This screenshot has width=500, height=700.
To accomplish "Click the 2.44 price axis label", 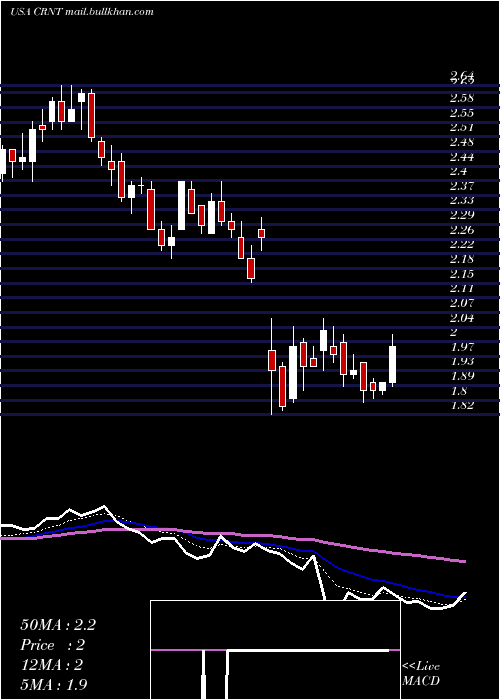I will 462,157.
